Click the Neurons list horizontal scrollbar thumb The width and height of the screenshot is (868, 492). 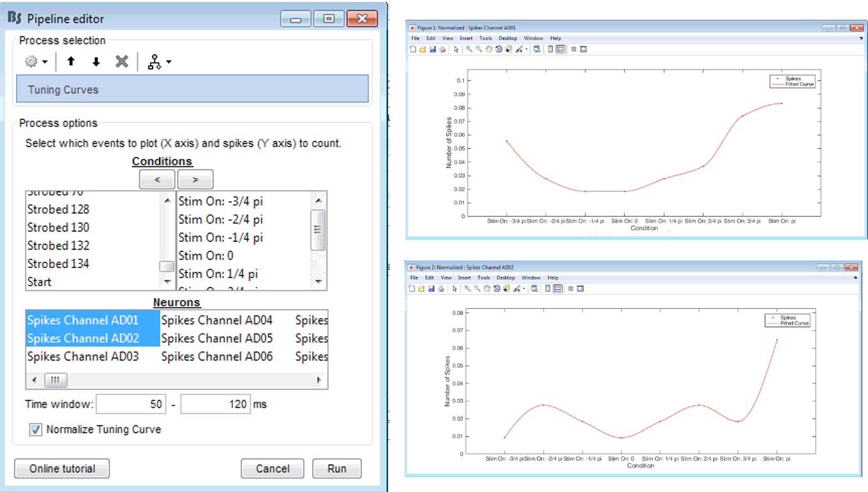click(54, 380)
